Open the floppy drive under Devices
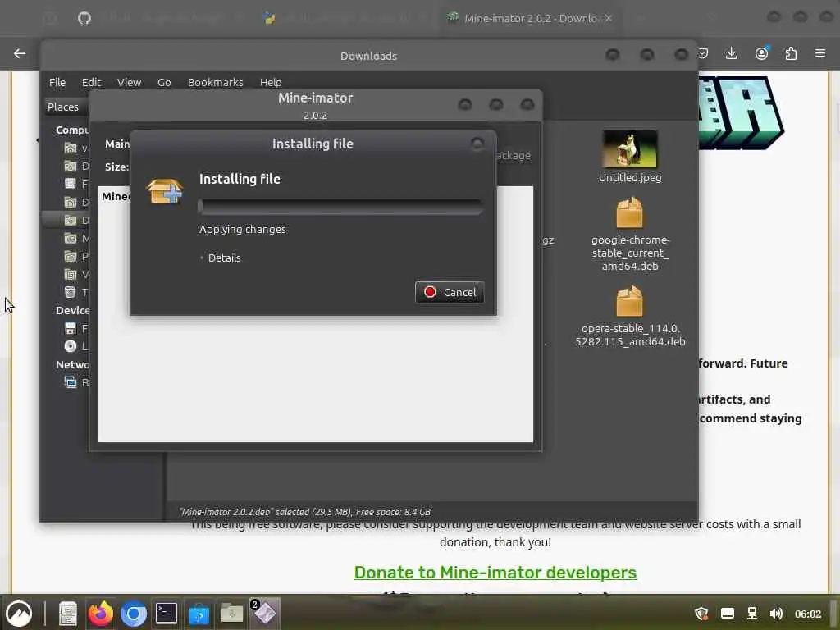The height and width of the screenshot is (630, 840). tap(71, 328)
